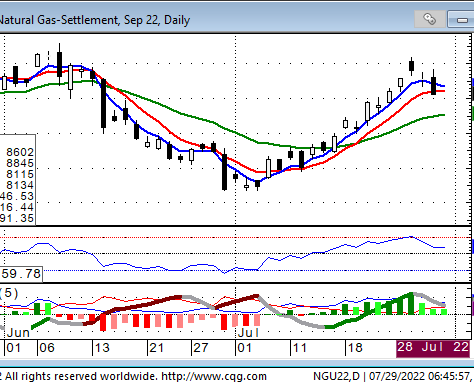474x384 pixels.
Task: Click the value 8845 in data box
Action: point(20,163)
